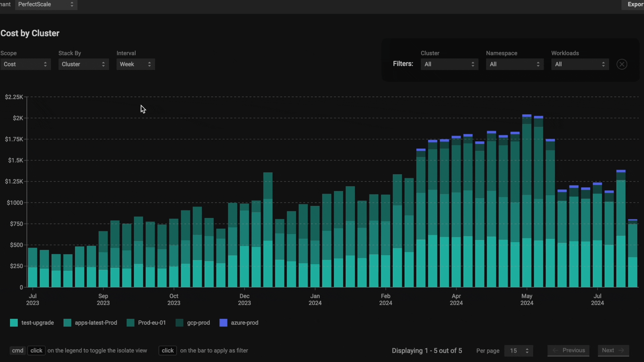Clear filters with the circled X icon
Image resolution: width=644 pixels, height=362 pixels.
622,64
